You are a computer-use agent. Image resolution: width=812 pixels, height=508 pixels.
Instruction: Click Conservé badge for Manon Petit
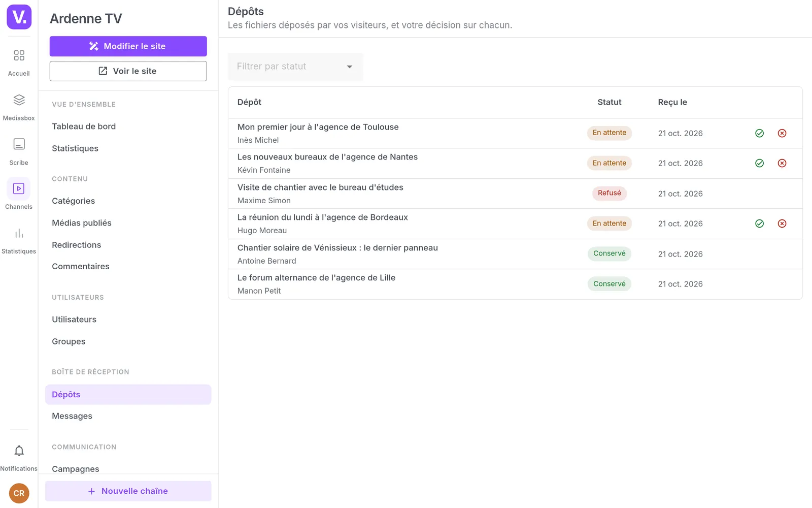coord(610,284)
